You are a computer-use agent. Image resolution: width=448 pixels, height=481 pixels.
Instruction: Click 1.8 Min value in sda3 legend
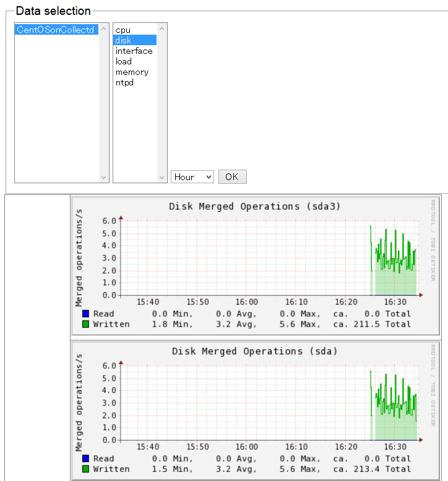point(172,324)
